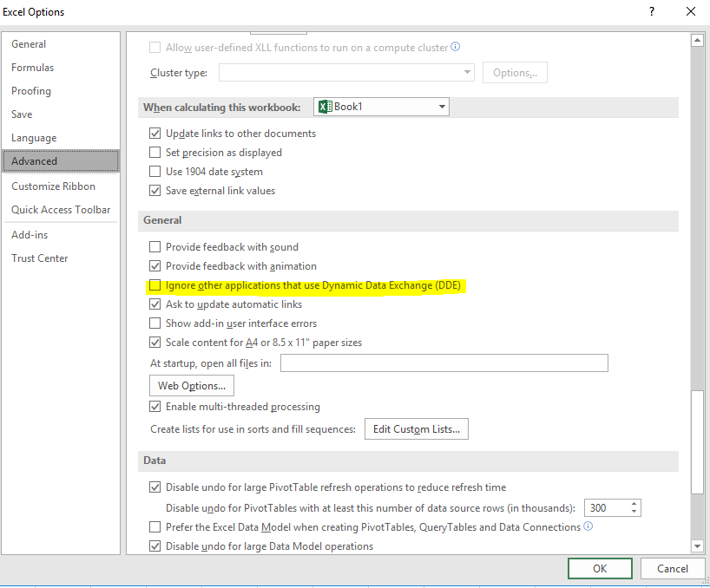This screenshot has height=588, width=710.
Task: Select the Advanced category
Action: point(61,161)
